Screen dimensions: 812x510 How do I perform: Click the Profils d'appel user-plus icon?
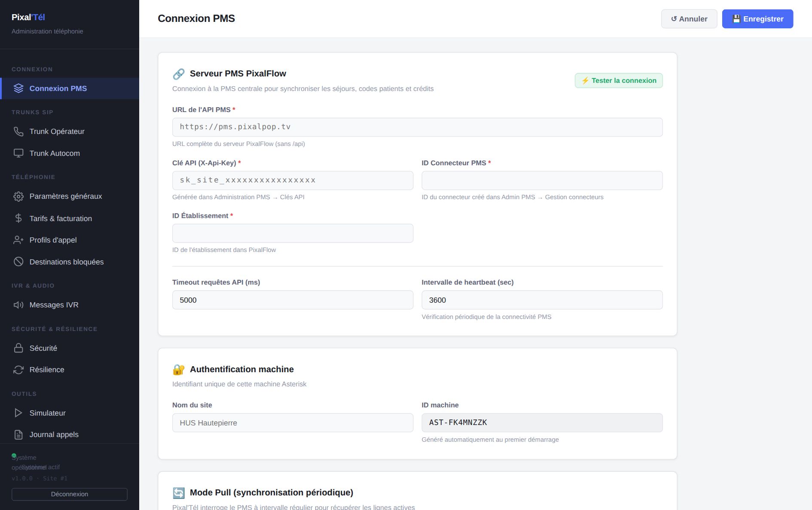click(18, 240)
